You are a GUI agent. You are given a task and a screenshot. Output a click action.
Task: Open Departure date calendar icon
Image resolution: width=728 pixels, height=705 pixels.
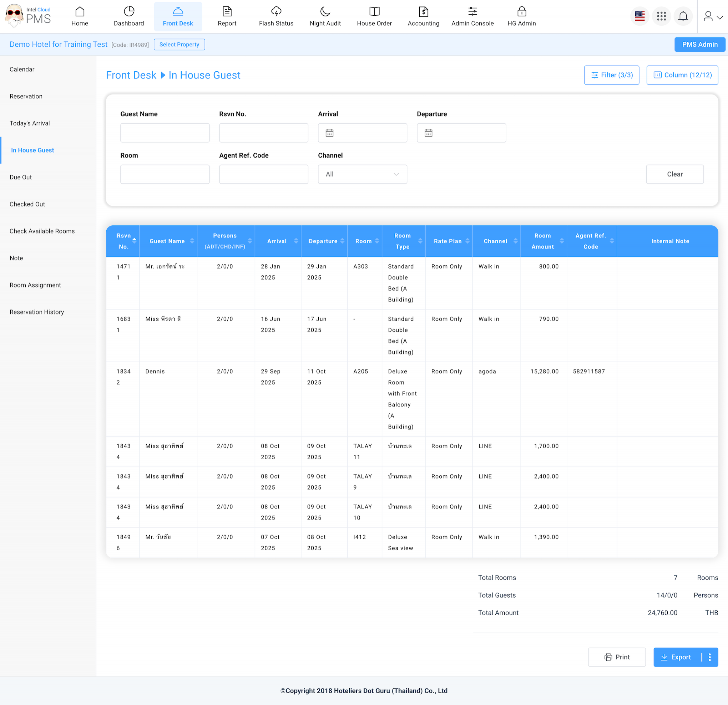[x=428, y=133]
